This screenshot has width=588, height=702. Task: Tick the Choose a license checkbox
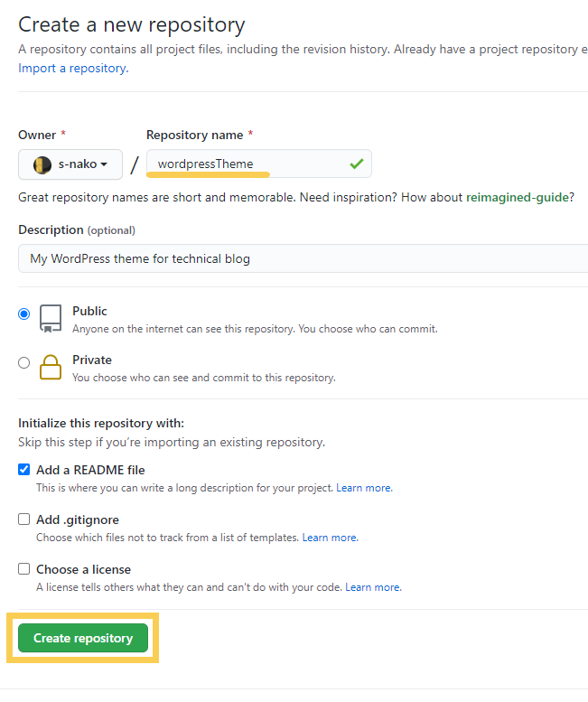(x=24, y=568)
